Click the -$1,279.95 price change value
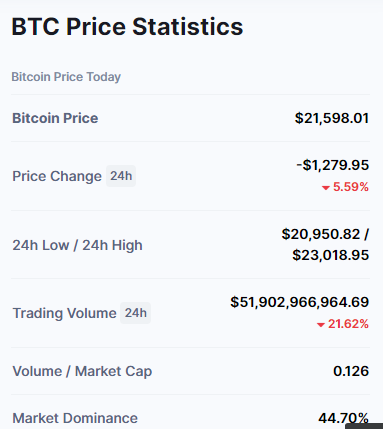The width and height of the screenshot is (383, 429). tap(333, 165)
